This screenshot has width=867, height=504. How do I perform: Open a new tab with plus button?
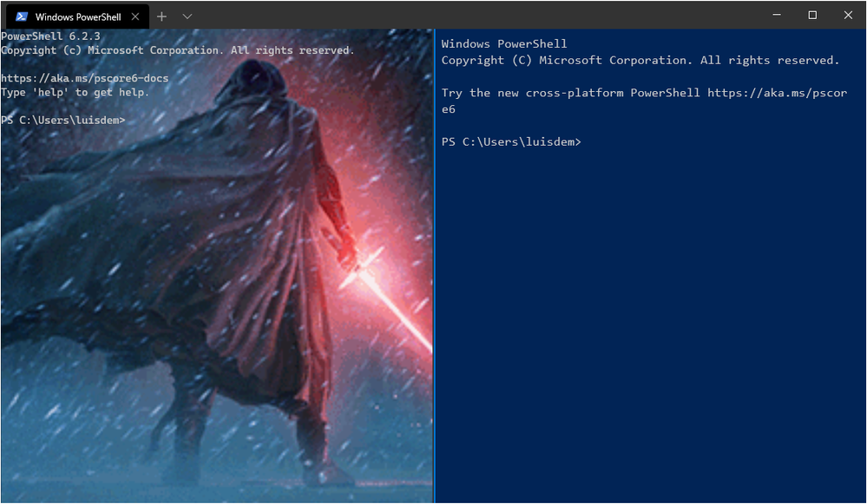161,16
